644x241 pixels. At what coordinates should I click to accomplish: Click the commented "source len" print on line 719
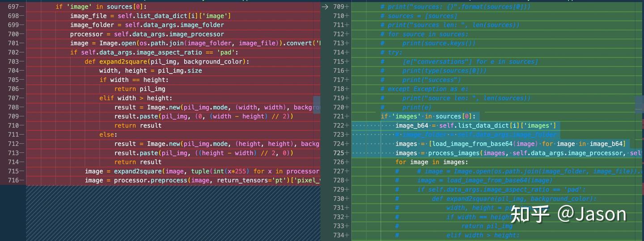click(x=455, y=98)
